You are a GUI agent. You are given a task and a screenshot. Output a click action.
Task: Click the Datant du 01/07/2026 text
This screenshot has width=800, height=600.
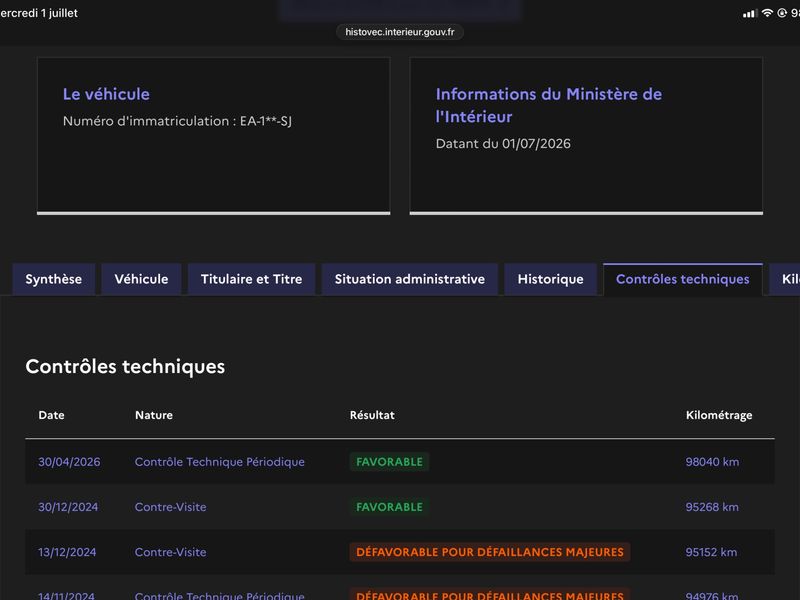(503, 143)
